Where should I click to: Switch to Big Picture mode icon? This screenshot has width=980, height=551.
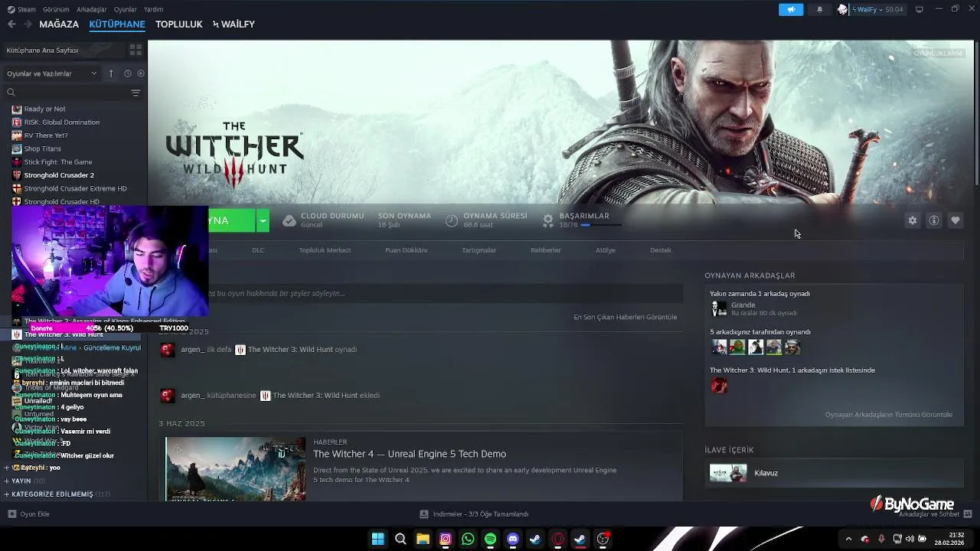tap(919, 9)
